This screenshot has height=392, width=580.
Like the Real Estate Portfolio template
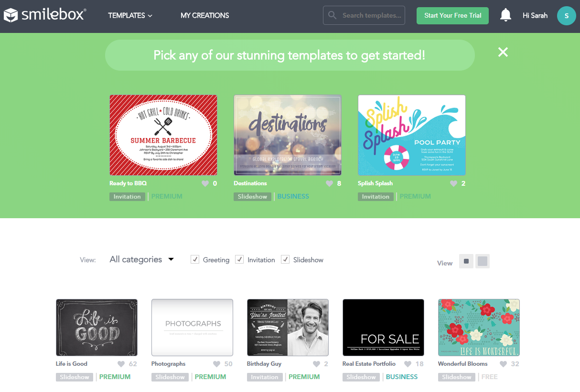[408, 364]
